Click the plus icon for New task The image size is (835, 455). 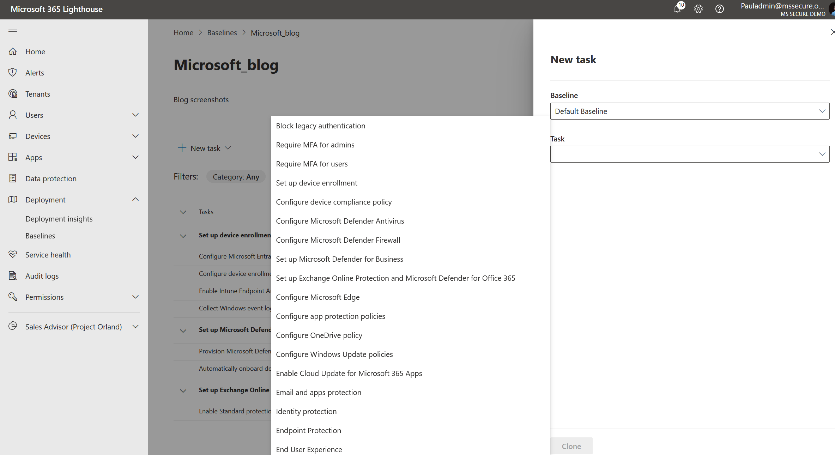tap(182, 148)
